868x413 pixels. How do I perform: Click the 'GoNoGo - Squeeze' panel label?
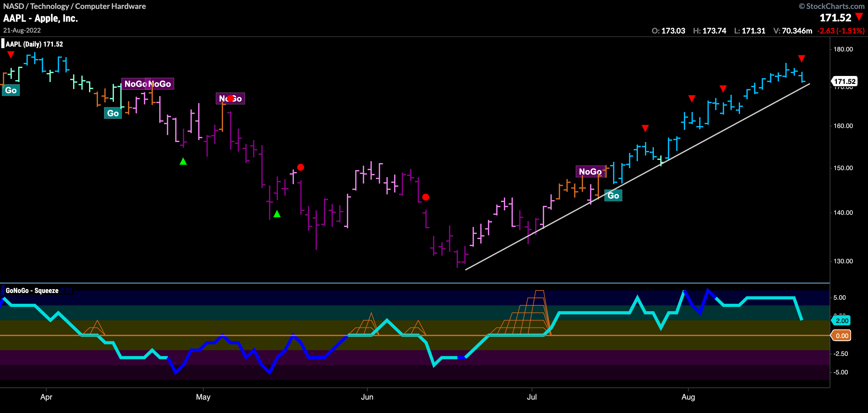(32, 291)
